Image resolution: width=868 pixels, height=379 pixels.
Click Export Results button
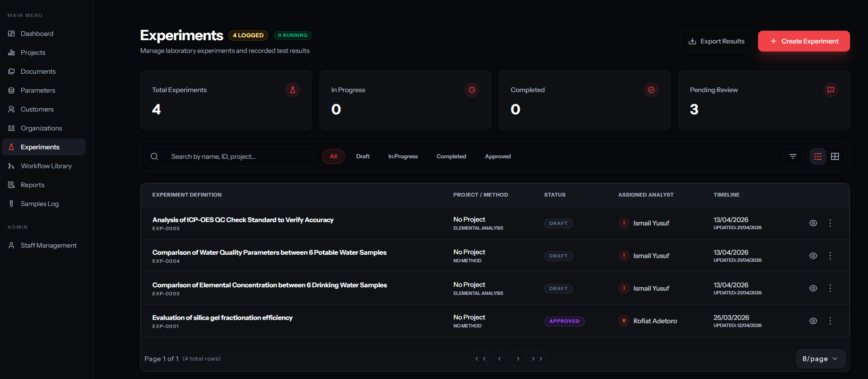(x=716, y=41)
